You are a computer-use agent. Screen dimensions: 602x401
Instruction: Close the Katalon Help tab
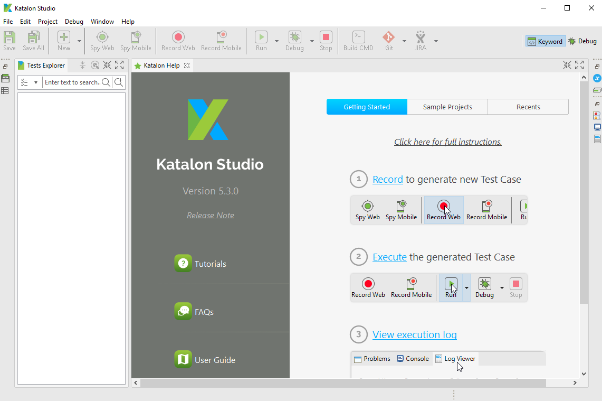(x=187, y=66)
